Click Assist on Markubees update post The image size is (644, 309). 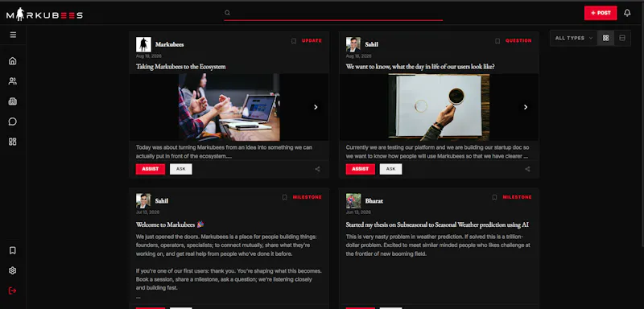click(x=151, y=169)
